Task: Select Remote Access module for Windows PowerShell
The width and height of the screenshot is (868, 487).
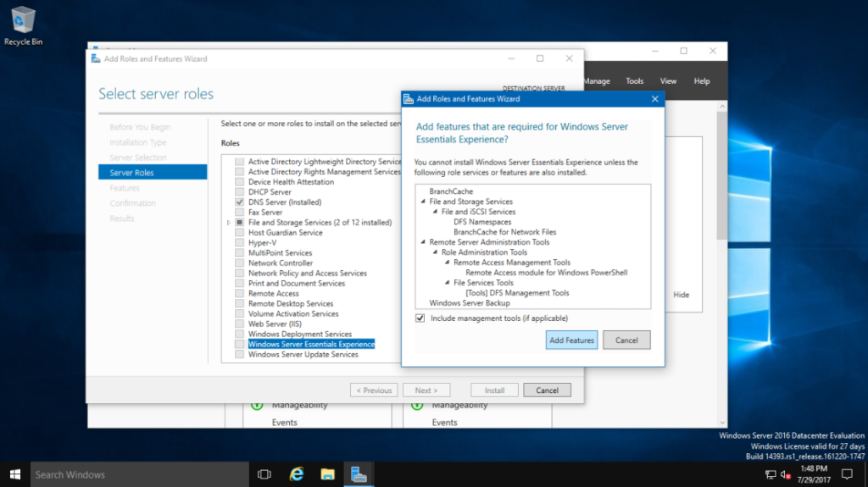Action: pos(547,273)
